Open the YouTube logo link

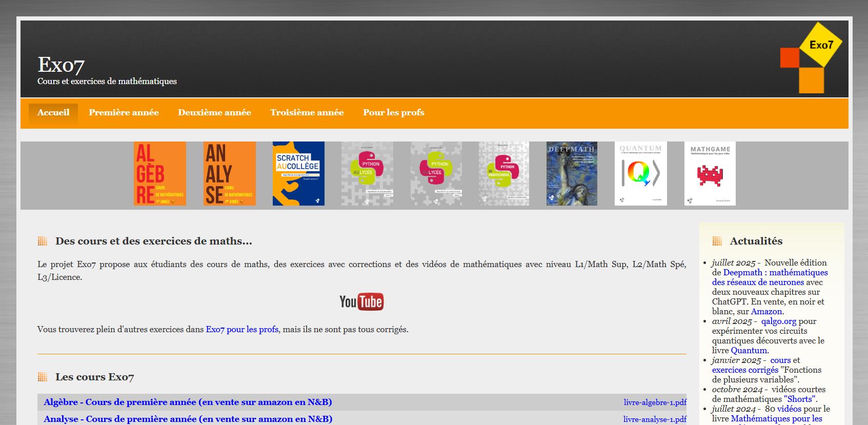click(x=361, y=301)
